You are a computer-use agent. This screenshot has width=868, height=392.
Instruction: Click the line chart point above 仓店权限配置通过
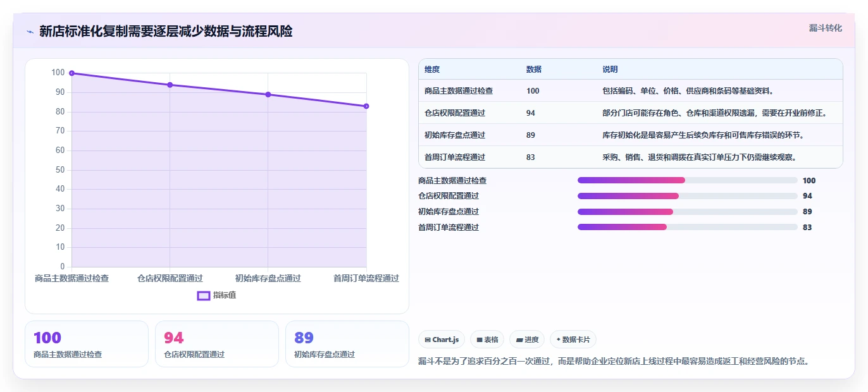170,85
